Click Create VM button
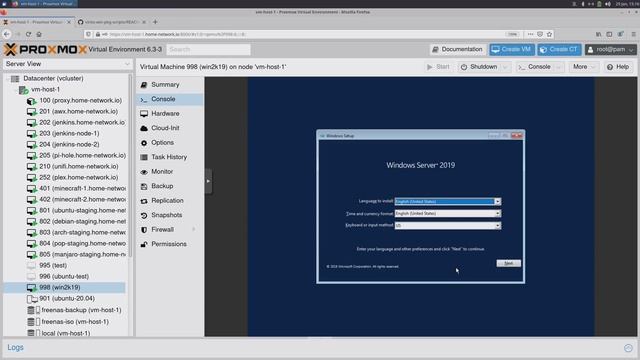 pyautogui.click(x=512, y=49)
